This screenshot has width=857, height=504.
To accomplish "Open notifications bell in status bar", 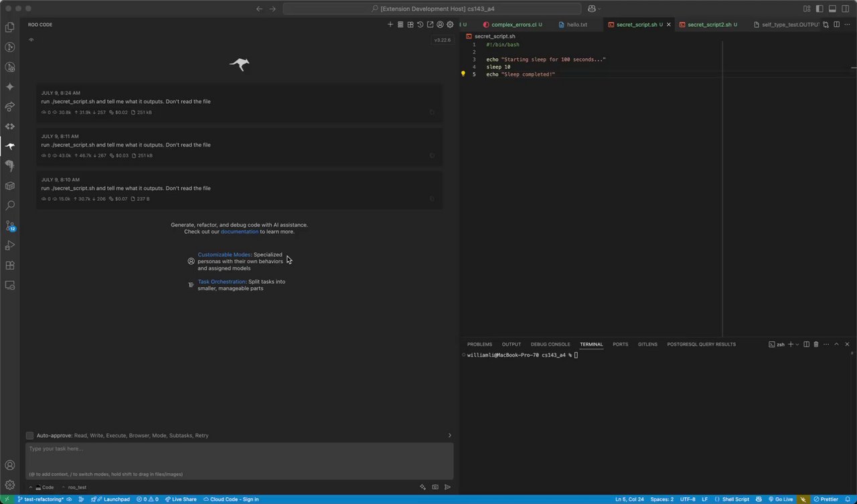I will (x=848, y=499).
